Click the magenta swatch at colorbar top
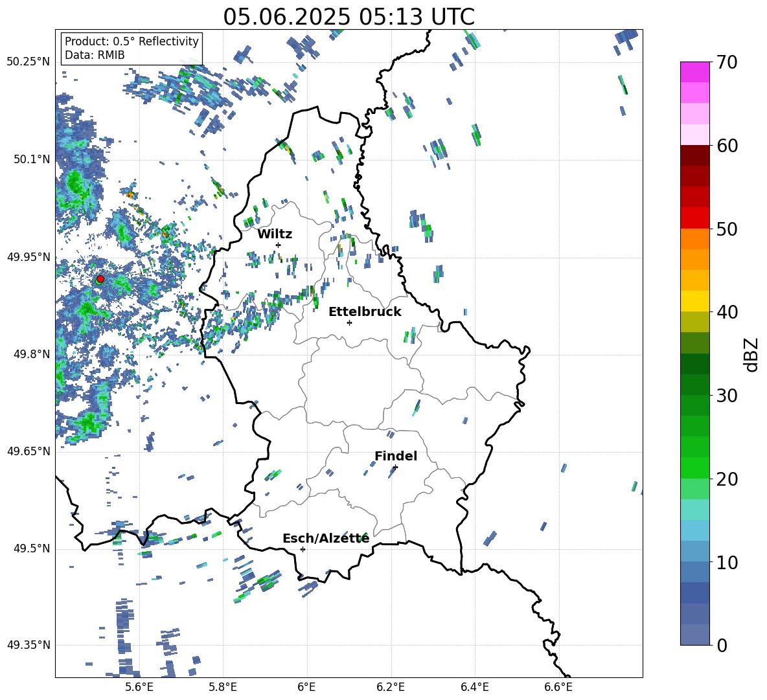Viewport: 767px width, 700px height. click(694, 72)
